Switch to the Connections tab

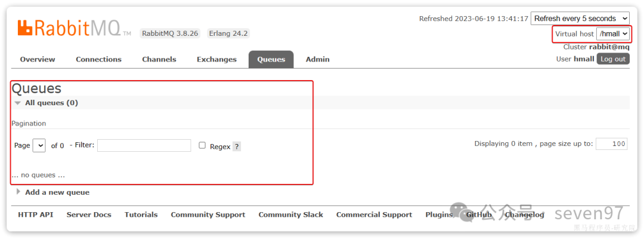[x=98, y=59]
